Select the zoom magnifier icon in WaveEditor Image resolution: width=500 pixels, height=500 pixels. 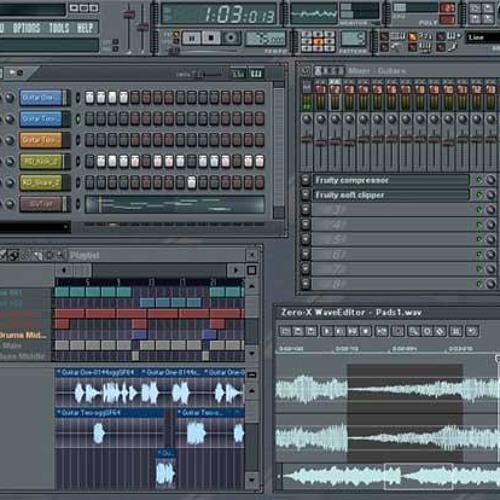click(414, 331)
